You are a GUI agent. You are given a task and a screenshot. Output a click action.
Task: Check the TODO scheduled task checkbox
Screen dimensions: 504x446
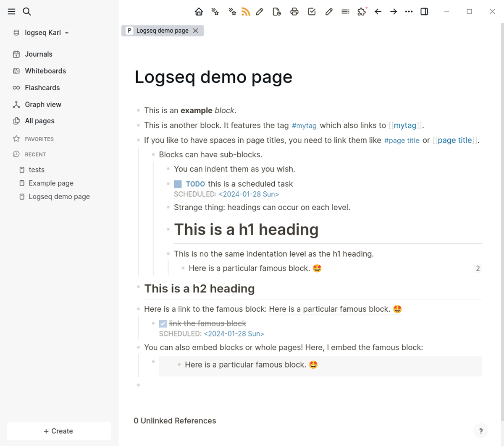tap(177, 183)
